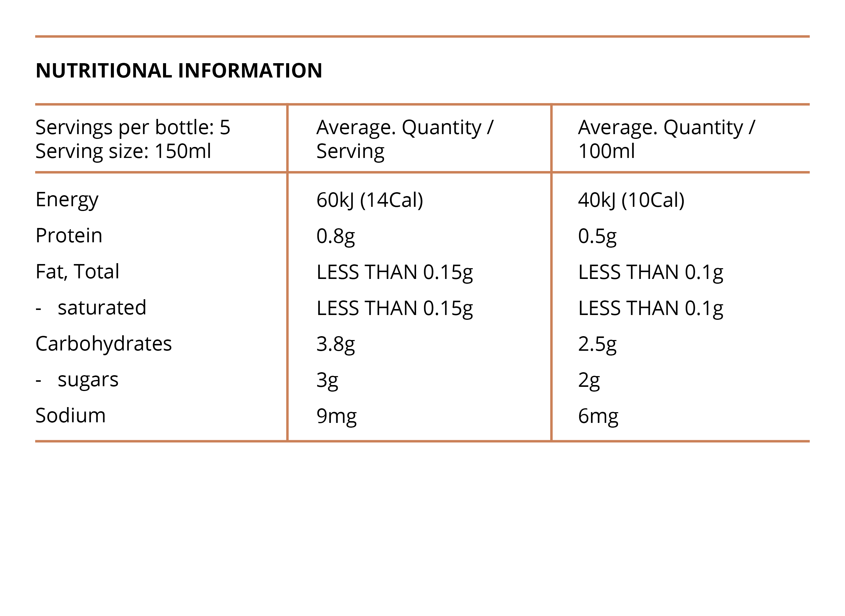Select the 'Average. Quantity / Serving' column header
Viewport: 845px width, 616px height.
(x=404, y=139)
